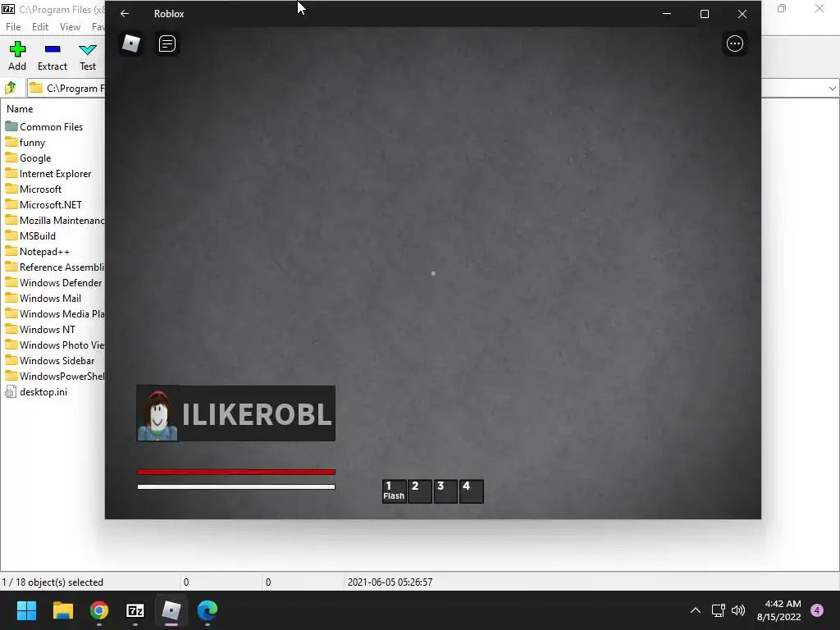Click the desktop.ini file icon

point(11,391)
